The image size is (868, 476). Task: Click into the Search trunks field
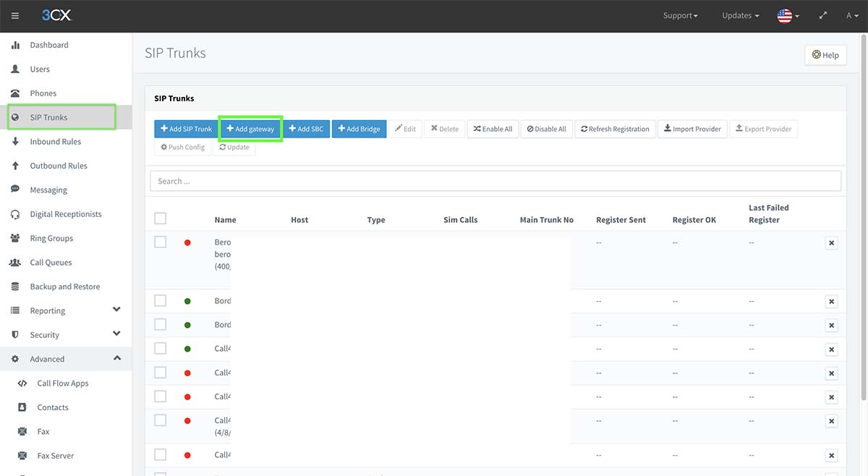495,181
